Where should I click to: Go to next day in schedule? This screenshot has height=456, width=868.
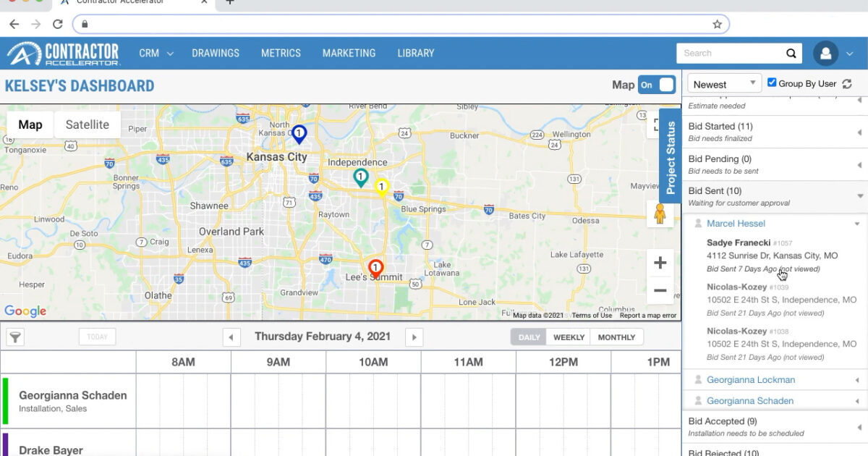click(x=414, y=337)
